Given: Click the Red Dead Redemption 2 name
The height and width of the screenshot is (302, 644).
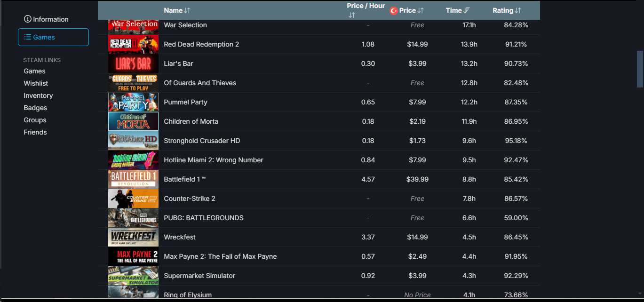Looking at the screenshot, I should [201, 44].
